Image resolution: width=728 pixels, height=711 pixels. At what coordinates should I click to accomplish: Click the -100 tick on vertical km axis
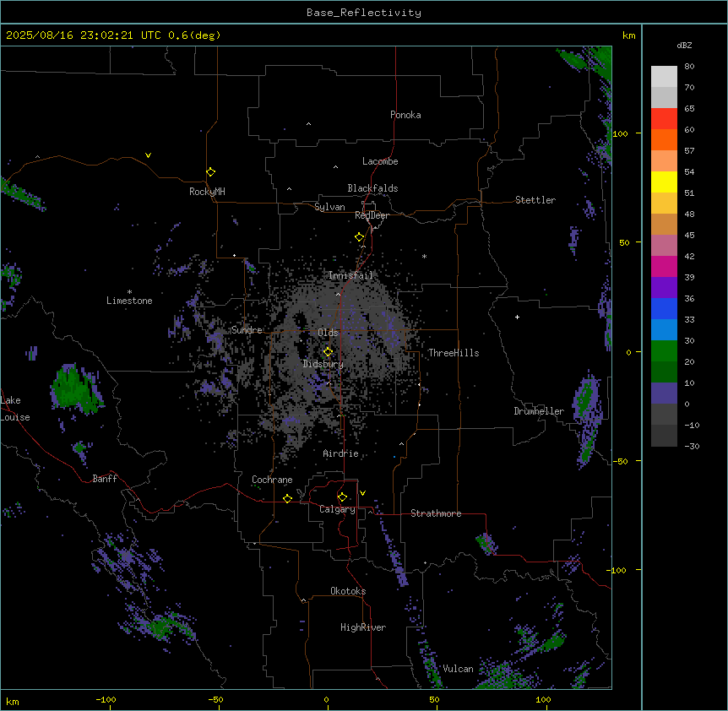[617, 570]
